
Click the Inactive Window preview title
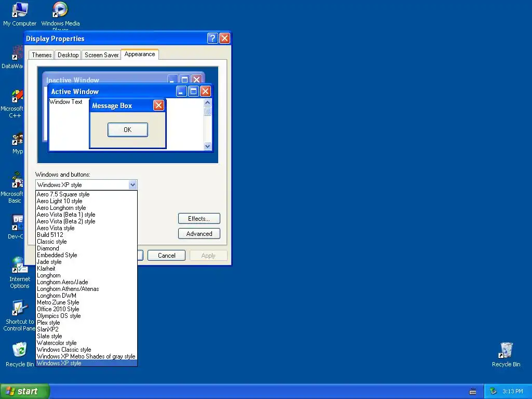[73, 80]
